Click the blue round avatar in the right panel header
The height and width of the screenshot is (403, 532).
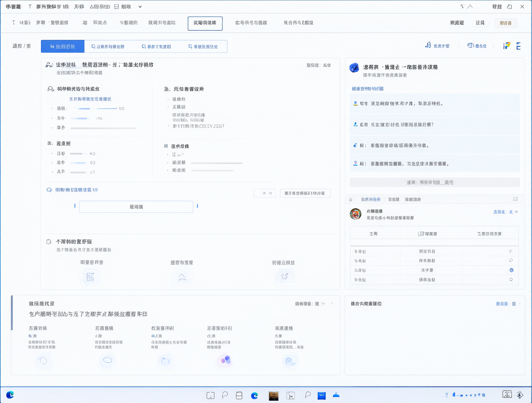click(354, 67)
